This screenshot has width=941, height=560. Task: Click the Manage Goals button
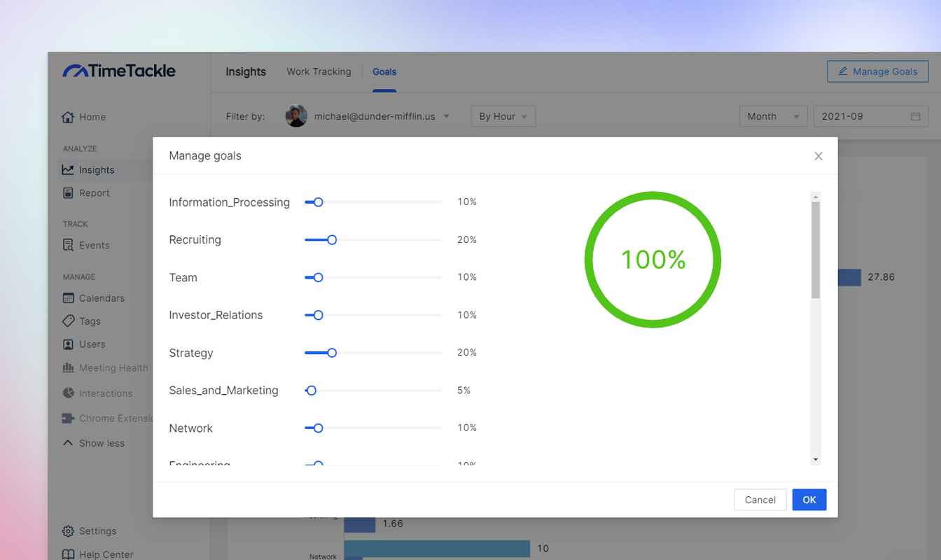click(x=878, y=71)
